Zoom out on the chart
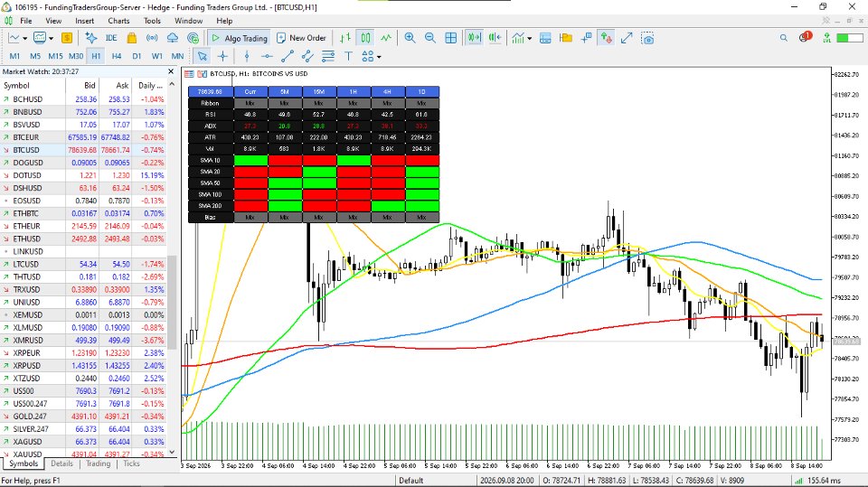Image resolution: width=868 pixels, height=487 pixels. (x=430, y=38)
